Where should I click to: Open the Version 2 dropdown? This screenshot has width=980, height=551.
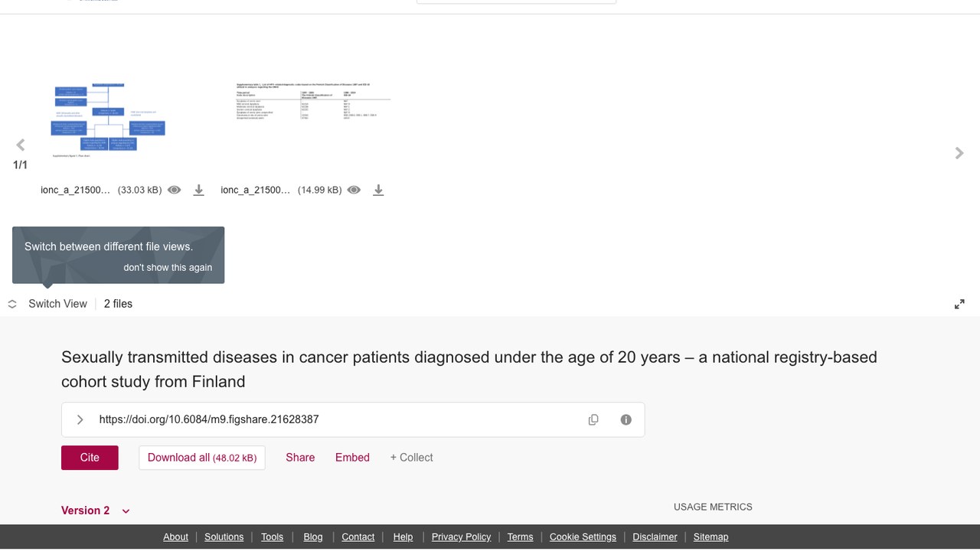tap(96, 510)
